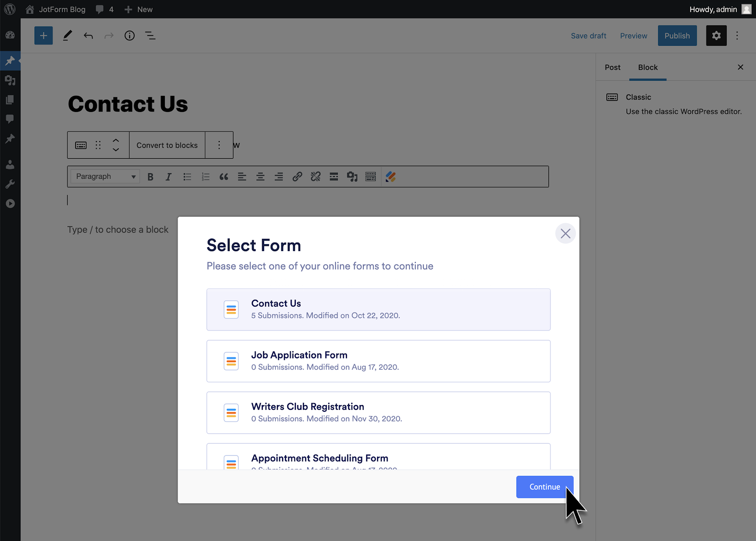Open editor options menu beside settings
The height and width of the screenshot is (541, 756).
(737, 36)
